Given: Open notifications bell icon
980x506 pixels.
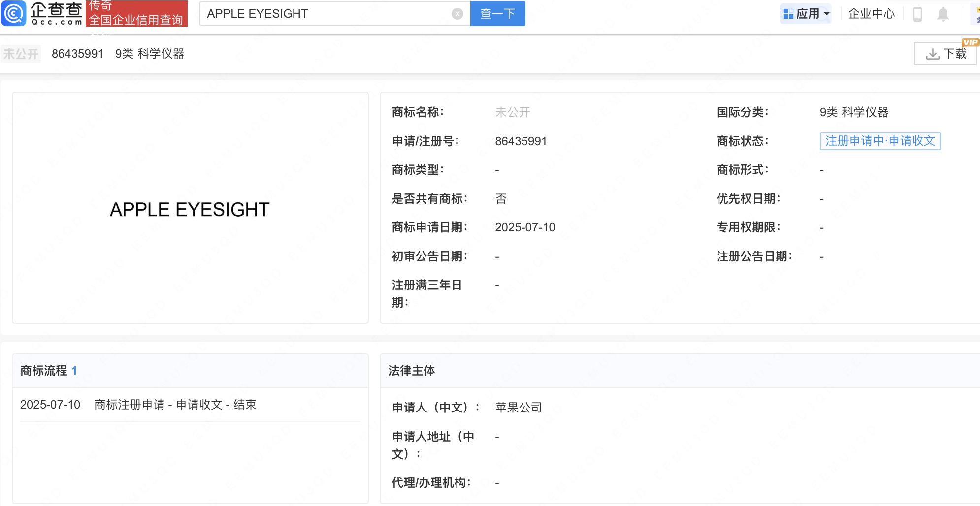Looking at the screenshot, I should (x=943, y=14).
